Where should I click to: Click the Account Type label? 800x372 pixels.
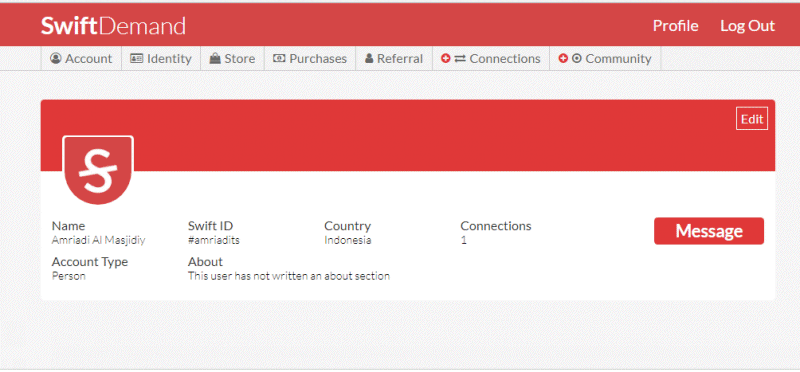pyautogui.click(x=90, y=262)
